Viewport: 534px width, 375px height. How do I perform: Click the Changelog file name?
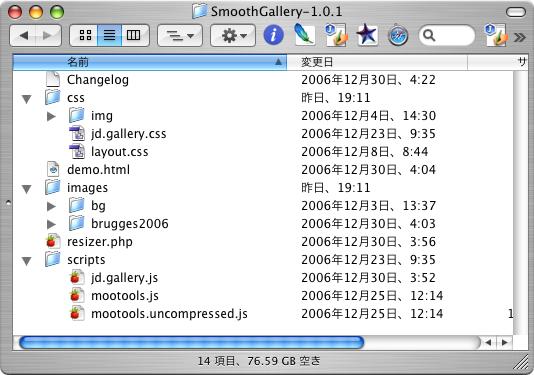tap(98, 80)
